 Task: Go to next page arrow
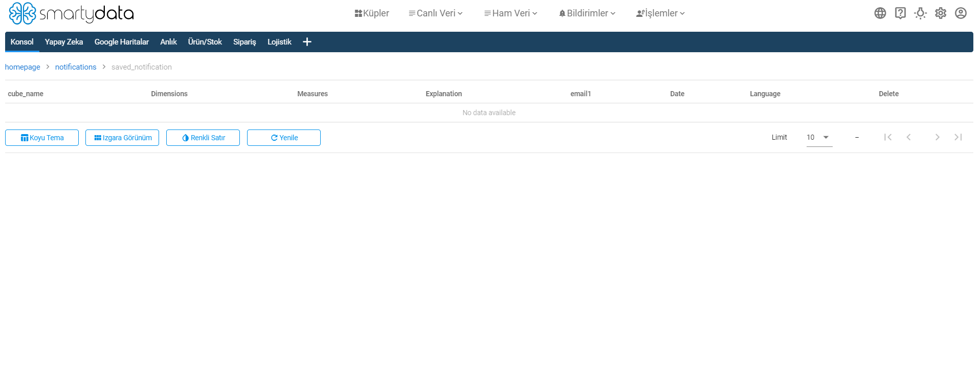pyautogui.click(x=937, y=137)
